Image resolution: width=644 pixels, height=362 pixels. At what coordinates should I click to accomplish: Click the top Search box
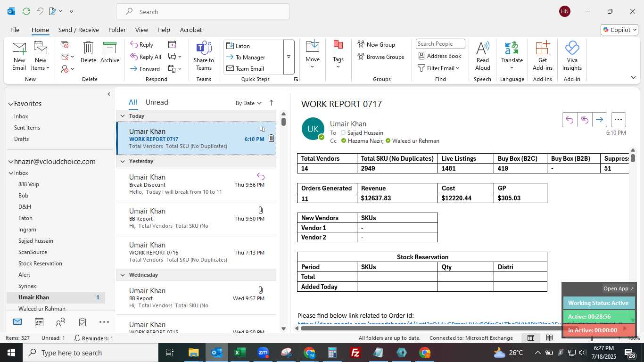tap(203, 12)
